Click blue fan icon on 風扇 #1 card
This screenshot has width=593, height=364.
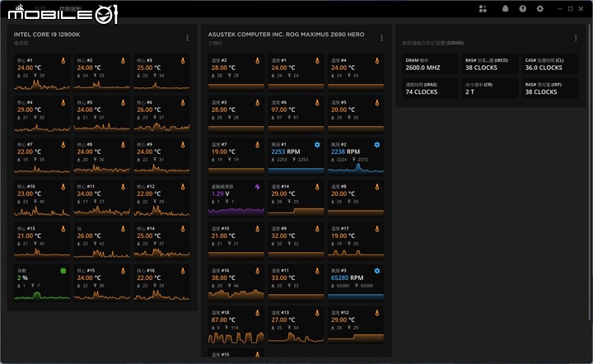pos(317,144)
